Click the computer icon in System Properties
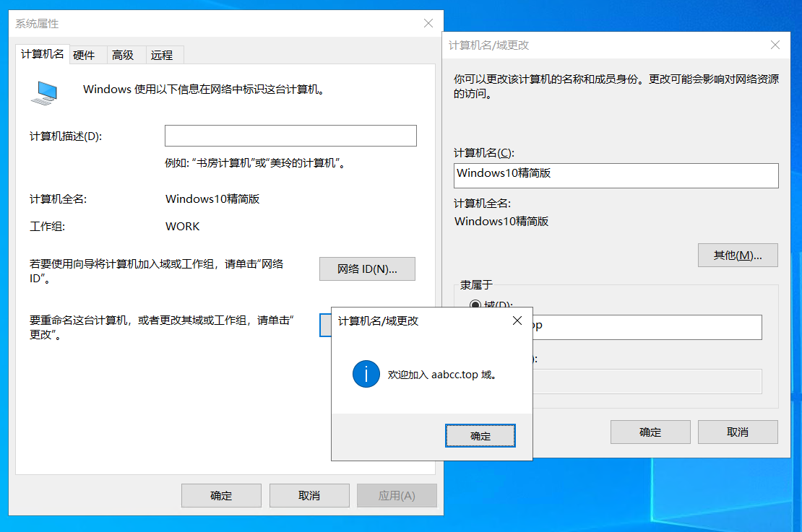 coord(45,92)
